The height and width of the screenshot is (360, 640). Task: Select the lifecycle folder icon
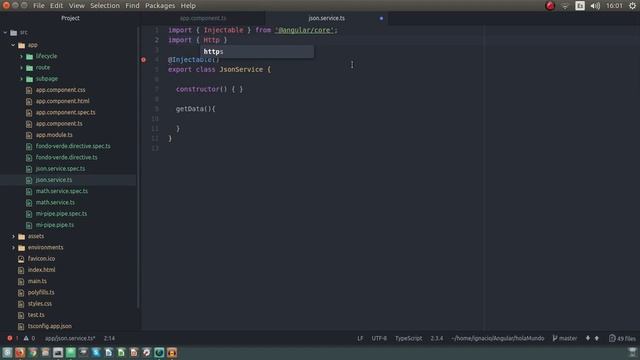coord(29,56)
